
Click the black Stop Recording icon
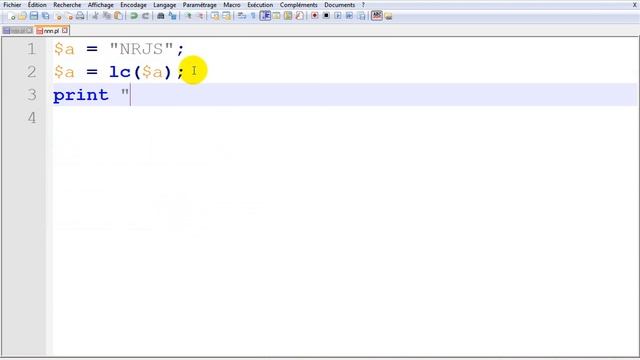pos(326,16)
